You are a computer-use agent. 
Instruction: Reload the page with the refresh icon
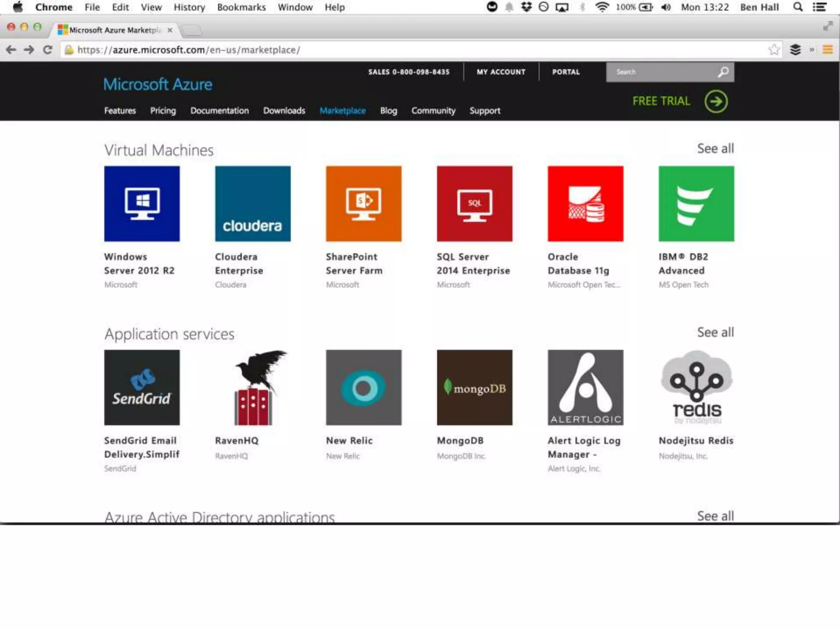point(48,50)
